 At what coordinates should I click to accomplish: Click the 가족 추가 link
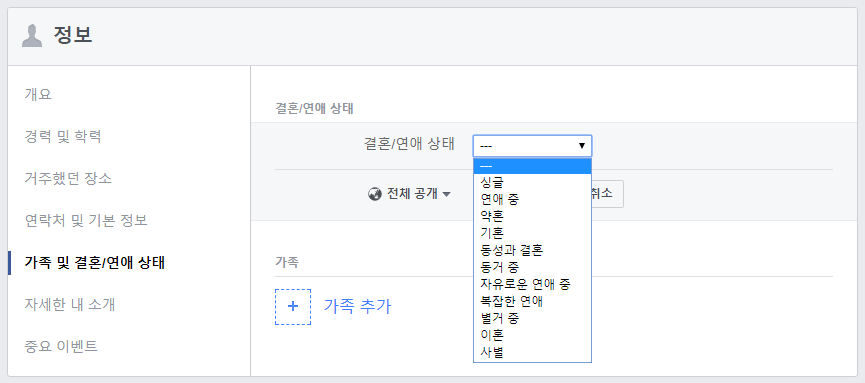pos(357,306)
